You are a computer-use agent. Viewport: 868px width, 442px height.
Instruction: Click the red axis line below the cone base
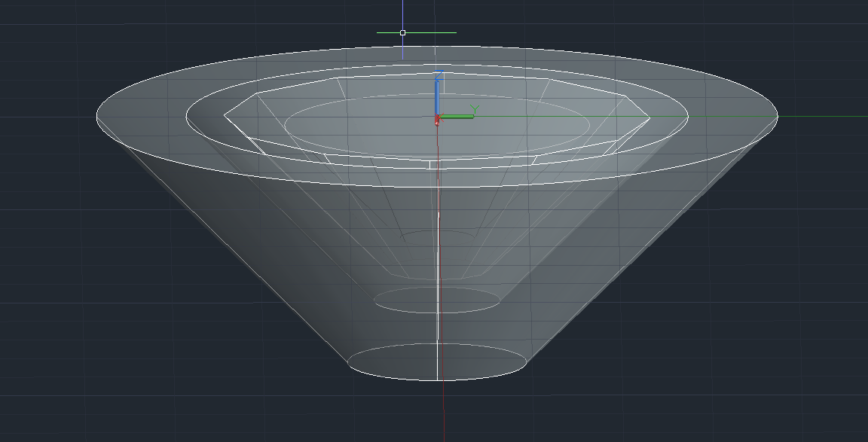coord(443,395)
